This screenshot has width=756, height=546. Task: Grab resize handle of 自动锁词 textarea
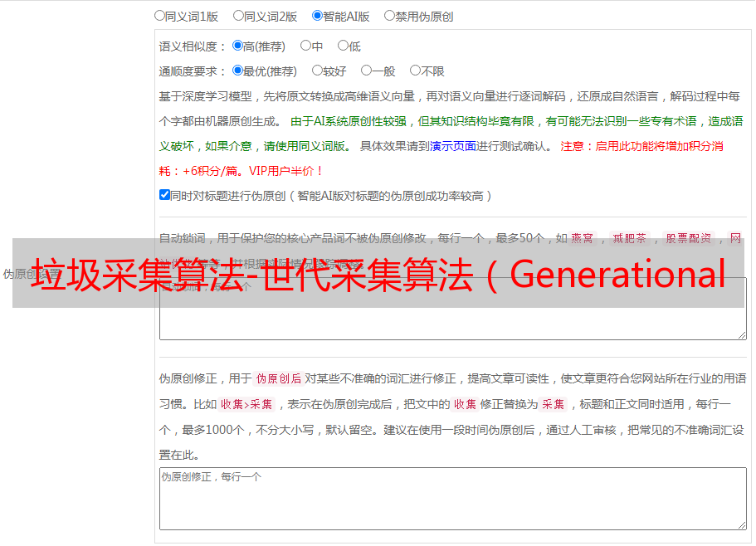(742, 335)
